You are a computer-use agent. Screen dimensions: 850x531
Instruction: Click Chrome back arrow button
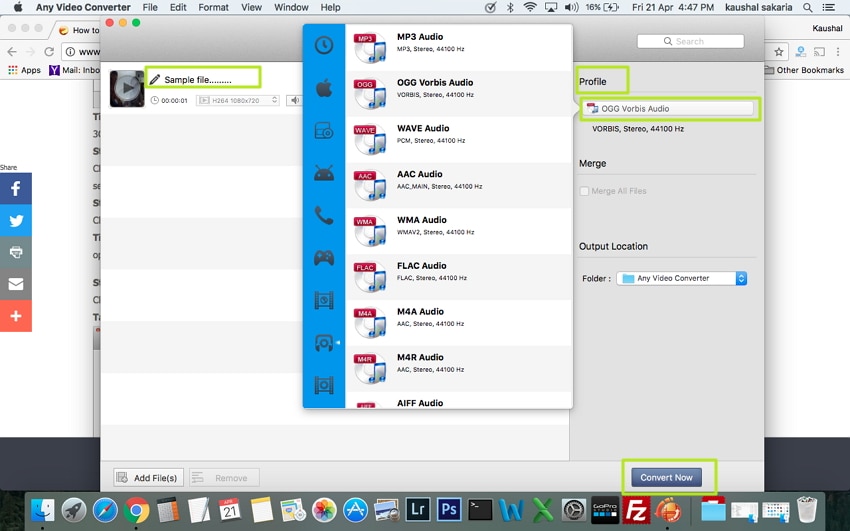click(12, 51)
